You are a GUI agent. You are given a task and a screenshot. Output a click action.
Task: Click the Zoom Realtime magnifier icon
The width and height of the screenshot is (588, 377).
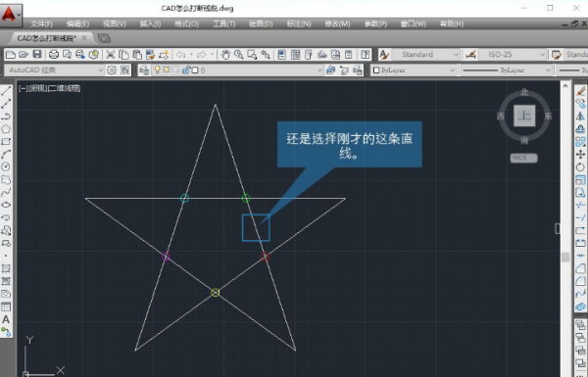238,55
